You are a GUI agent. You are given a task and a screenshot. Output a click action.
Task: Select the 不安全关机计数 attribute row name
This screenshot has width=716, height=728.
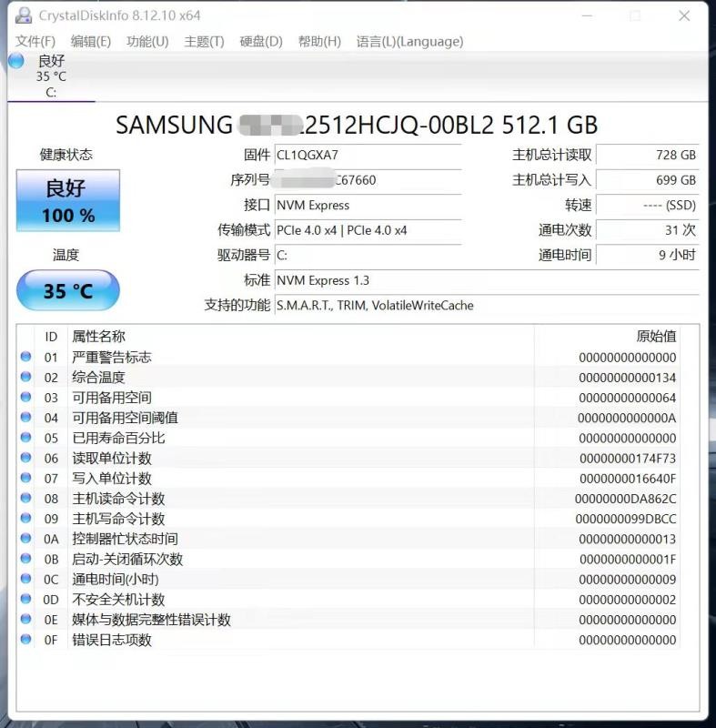pyautogui.click(x=118, y=600)
